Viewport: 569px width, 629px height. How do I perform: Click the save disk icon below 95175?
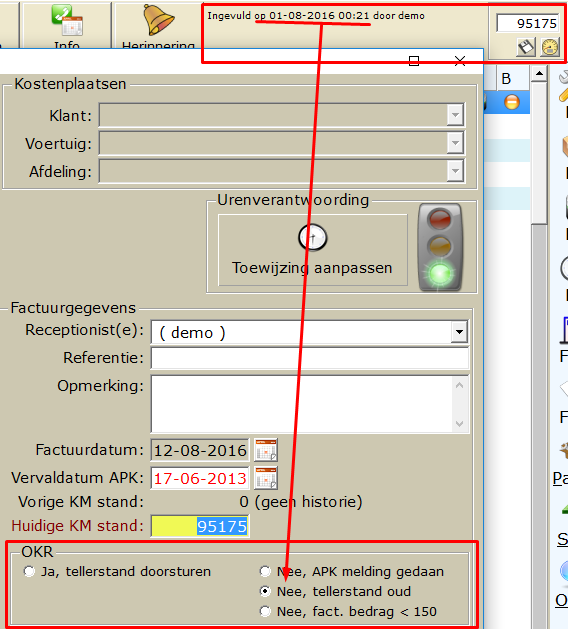[526, 47]
